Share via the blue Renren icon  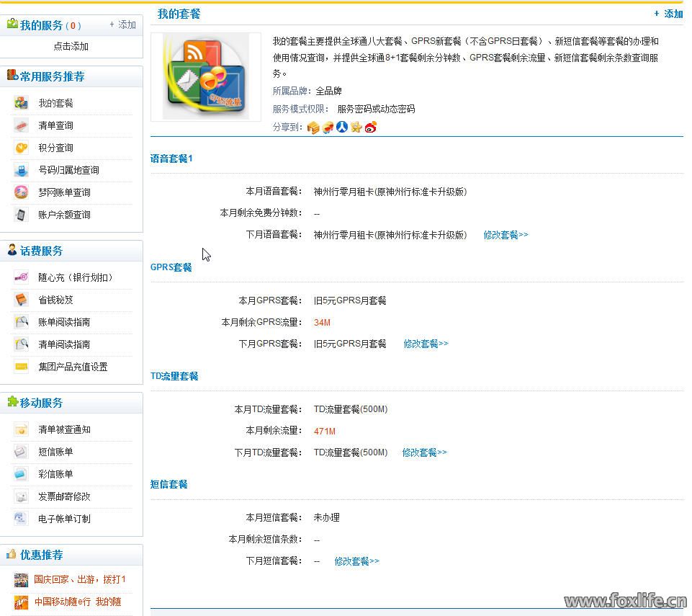(342, 128)
